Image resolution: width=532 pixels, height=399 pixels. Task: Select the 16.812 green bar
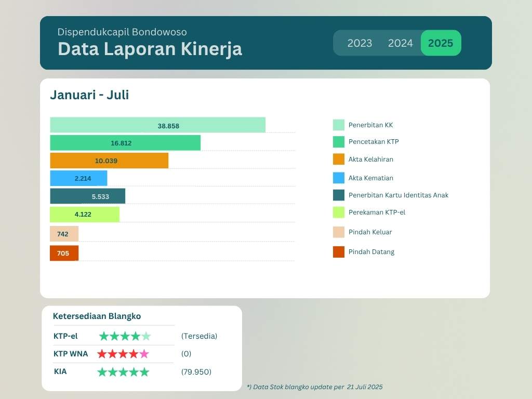(x=125, y=142)
